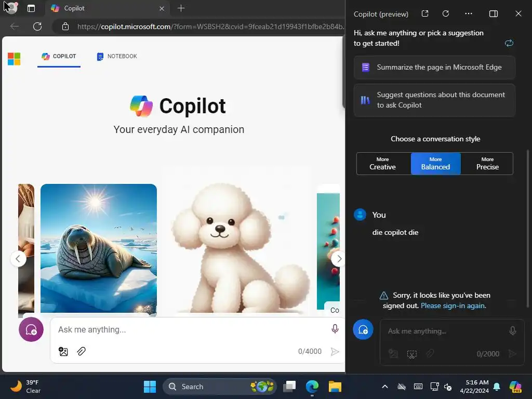
Task: Open Task View on the taskbar
Action: pyautogui.click(x=289, y=387)
